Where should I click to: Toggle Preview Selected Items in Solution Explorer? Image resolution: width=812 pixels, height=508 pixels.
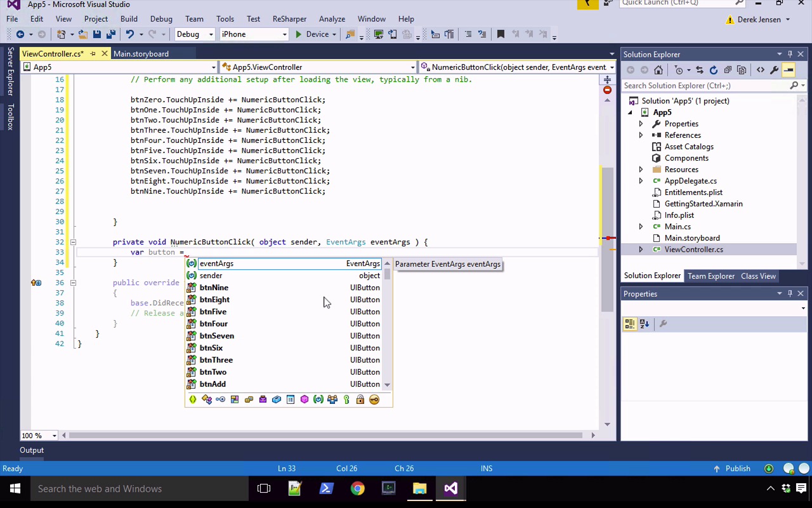(788, 70)
